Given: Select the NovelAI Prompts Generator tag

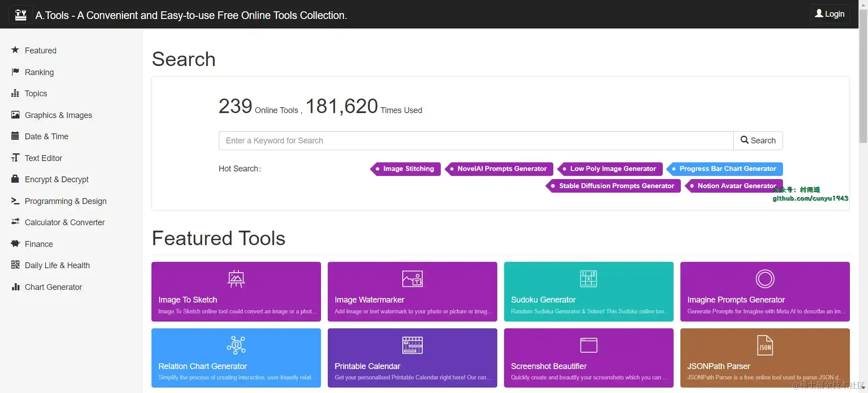Looking at the screenshot, I should click(x=499, y=169).
